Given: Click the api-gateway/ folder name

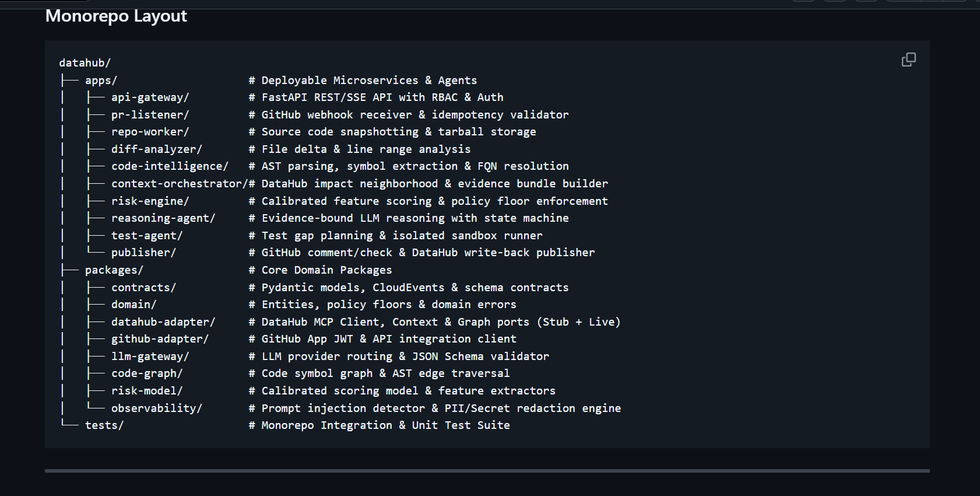Looking at the screenshot, I should coord(150,97).
